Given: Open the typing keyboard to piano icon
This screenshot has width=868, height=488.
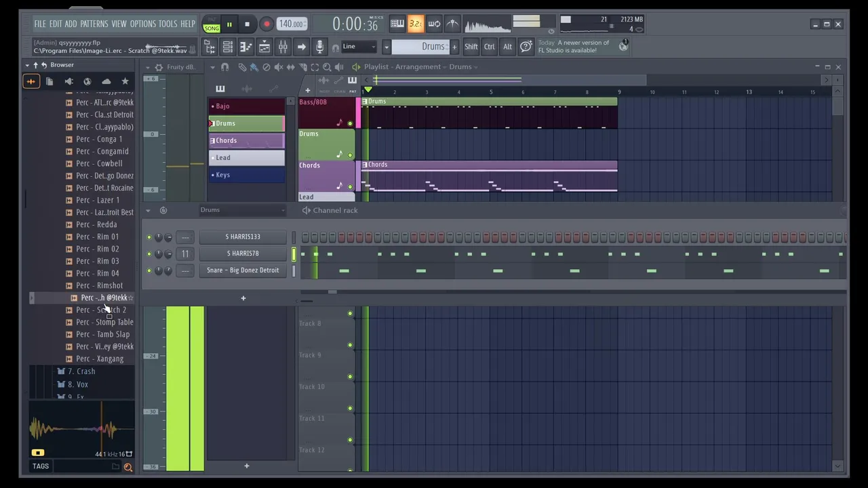Looking at the screenshot, I should tap(397, 24).
